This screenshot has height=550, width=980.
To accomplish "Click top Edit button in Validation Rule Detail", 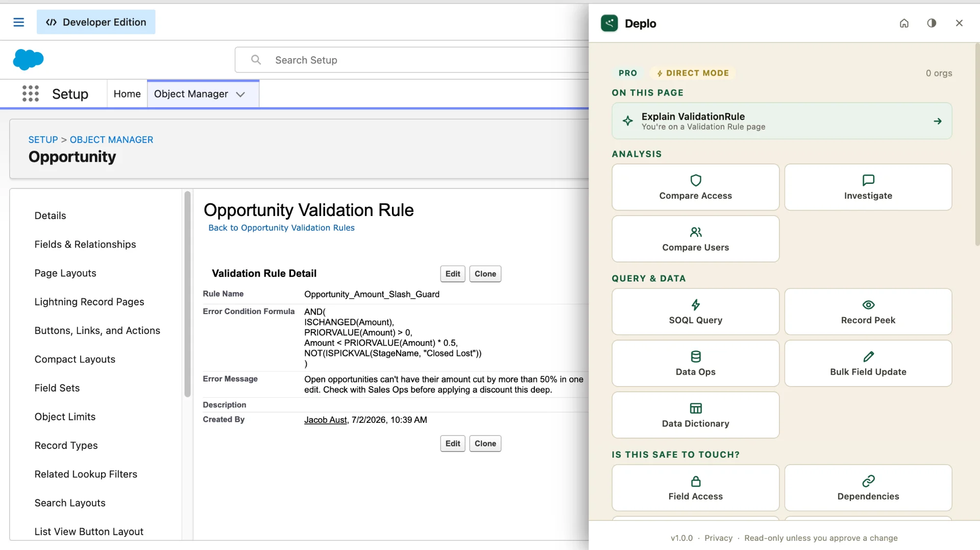I will pos(453,274).
